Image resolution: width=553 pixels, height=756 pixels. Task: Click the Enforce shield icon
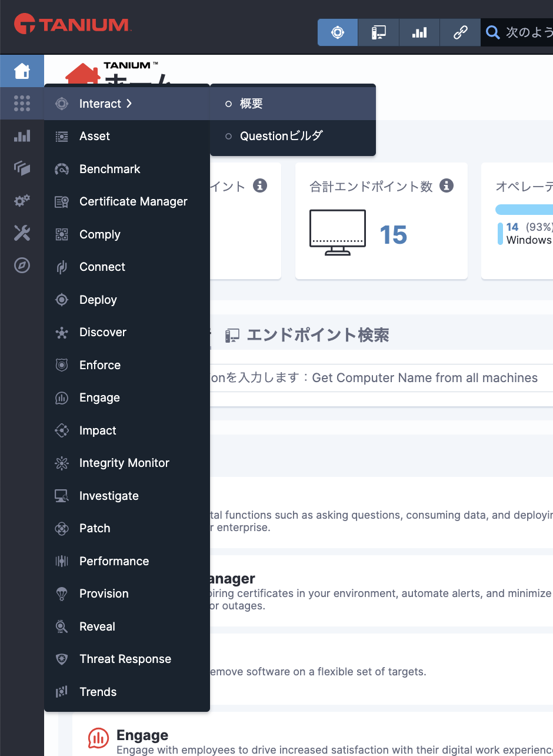62,365
